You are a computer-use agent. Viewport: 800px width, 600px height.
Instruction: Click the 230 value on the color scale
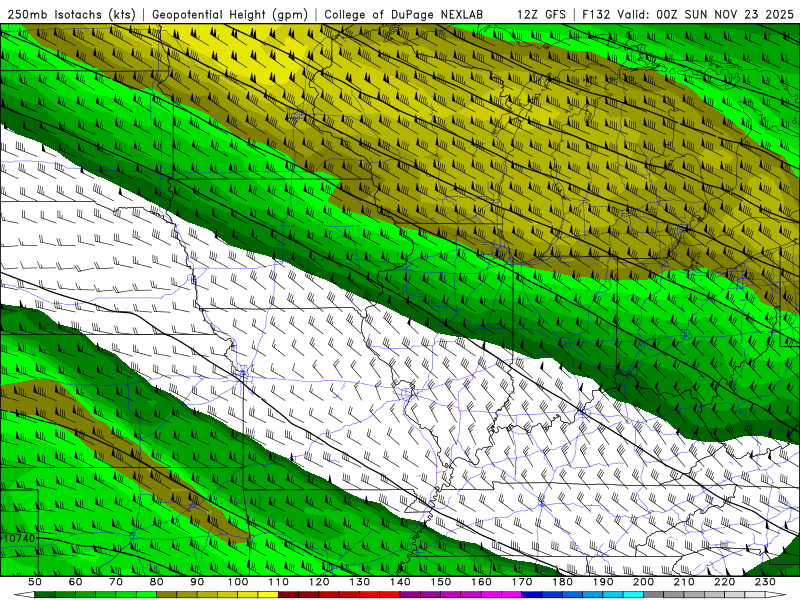[765, 582]
